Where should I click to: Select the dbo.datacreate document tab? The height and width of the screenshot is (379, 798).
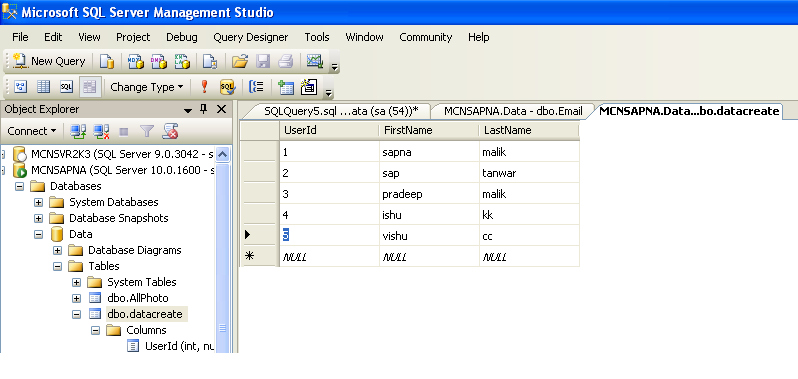(x=689, y=111)
